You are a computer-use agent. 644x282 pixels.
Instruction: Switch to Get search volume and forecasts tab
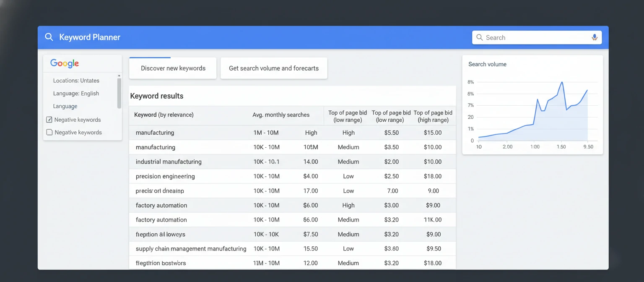coord(274,68)
